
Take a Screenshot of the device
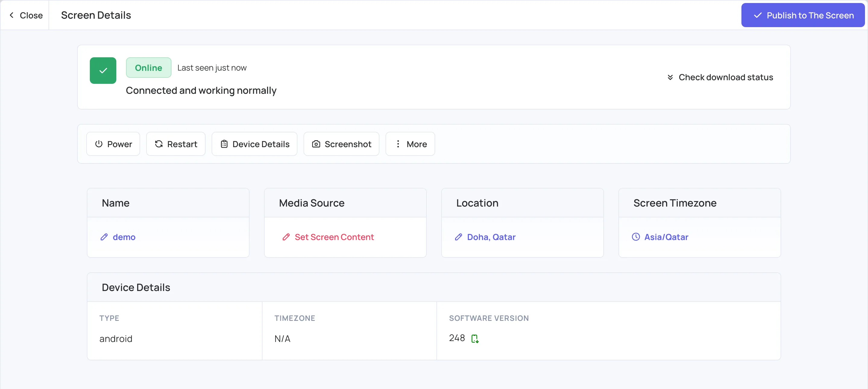click(x=341, y=144)
